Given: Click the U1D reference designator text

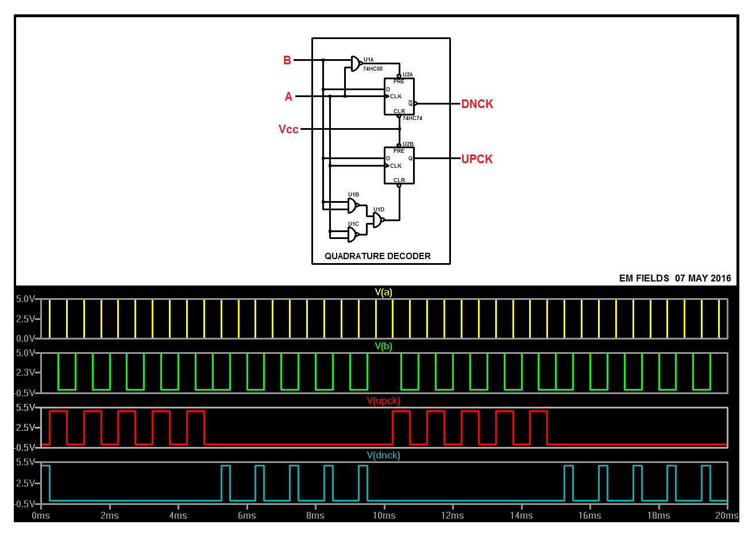Looking at the screenshot, I should pyautogui.click(x=379, y=210).
